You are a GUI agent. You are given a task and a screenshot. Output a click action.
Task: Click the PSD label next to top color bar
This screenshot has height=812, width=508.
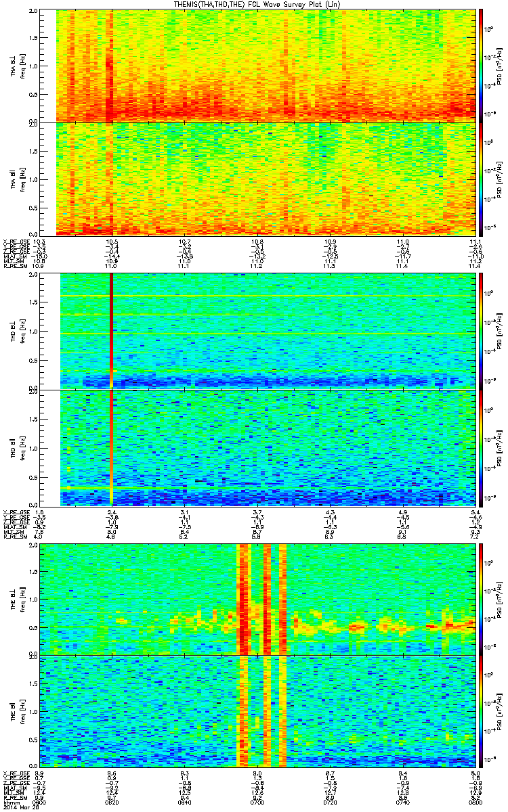[500, 66]
